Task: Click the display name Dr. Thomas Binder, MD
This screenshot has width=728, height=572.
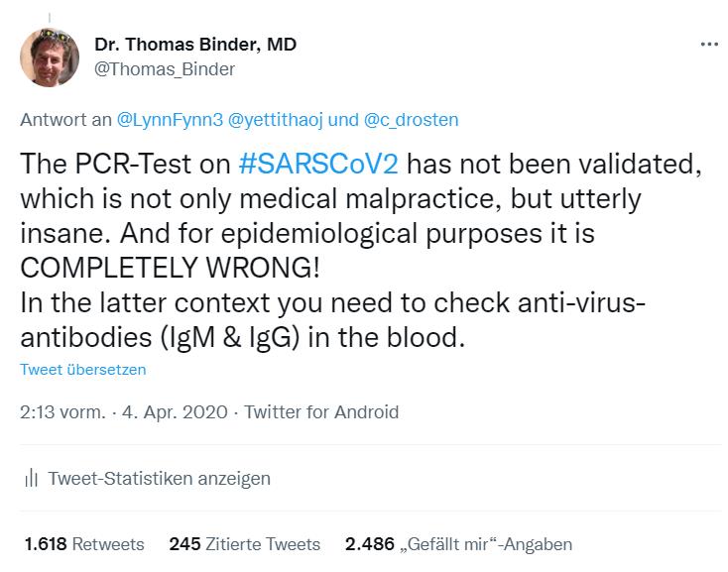Action: point(195,45)
